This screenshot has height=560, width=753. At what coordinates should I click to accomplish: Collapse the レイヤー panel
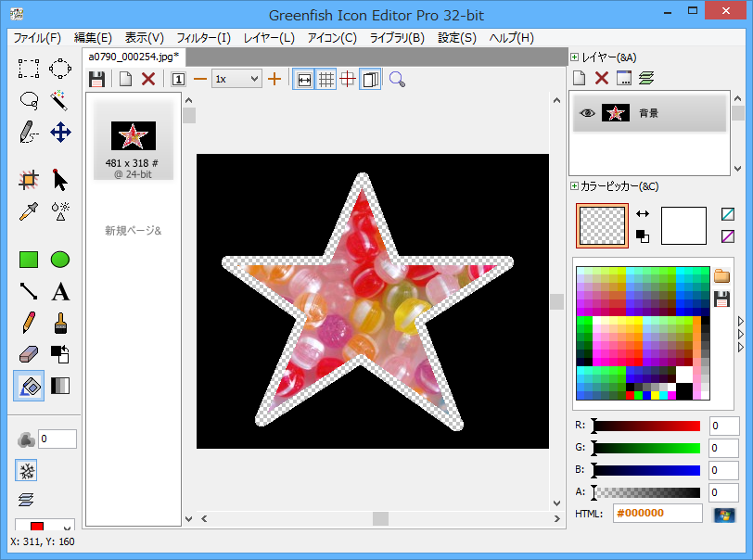click(x=575, y=57)
